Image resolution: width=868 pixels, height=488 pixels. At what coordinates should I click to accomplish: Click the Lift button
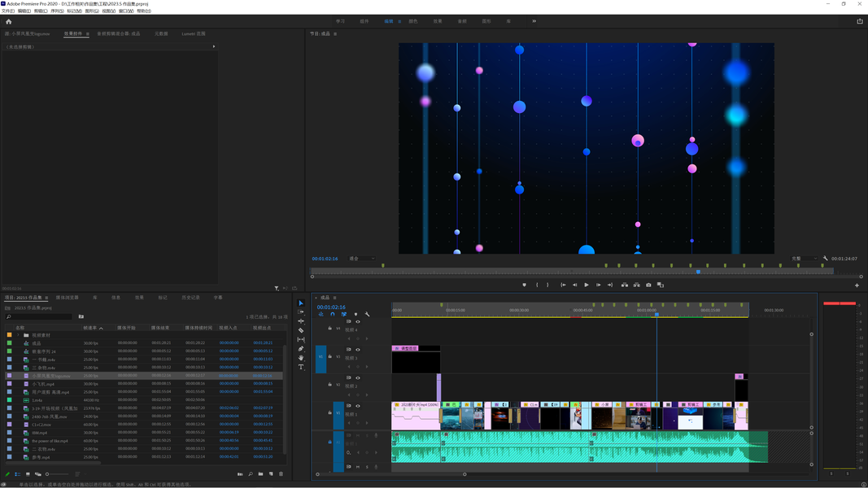pyautogui.click(x=625, y=285)
